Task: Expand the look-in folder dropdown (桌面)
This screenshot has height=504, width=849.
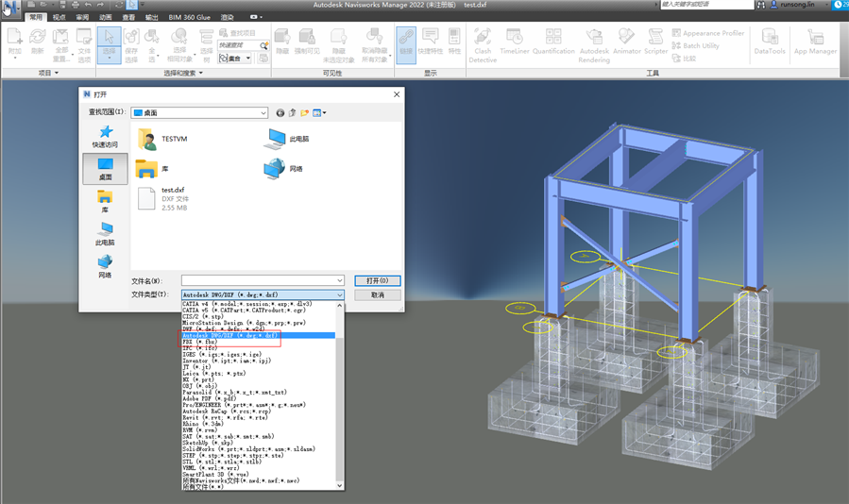Action: [x=263, y=113]
